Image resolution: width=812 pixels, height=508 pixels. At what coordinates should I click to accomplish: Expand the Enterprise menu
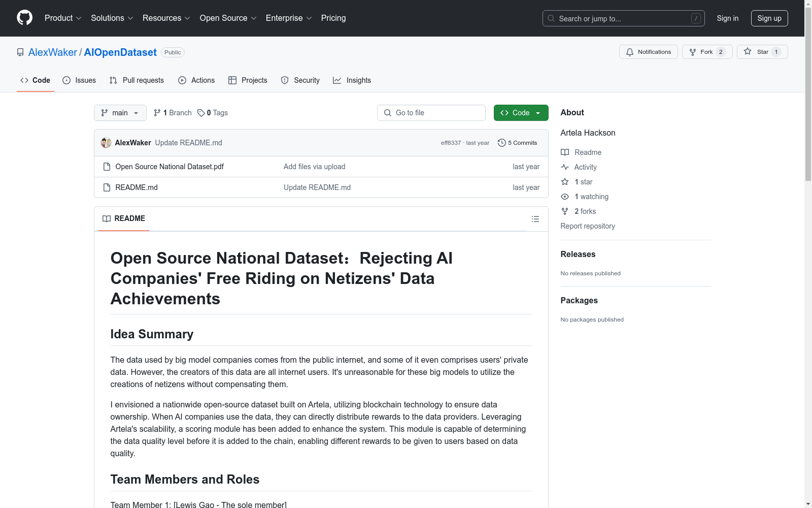(x=289, y=18)
